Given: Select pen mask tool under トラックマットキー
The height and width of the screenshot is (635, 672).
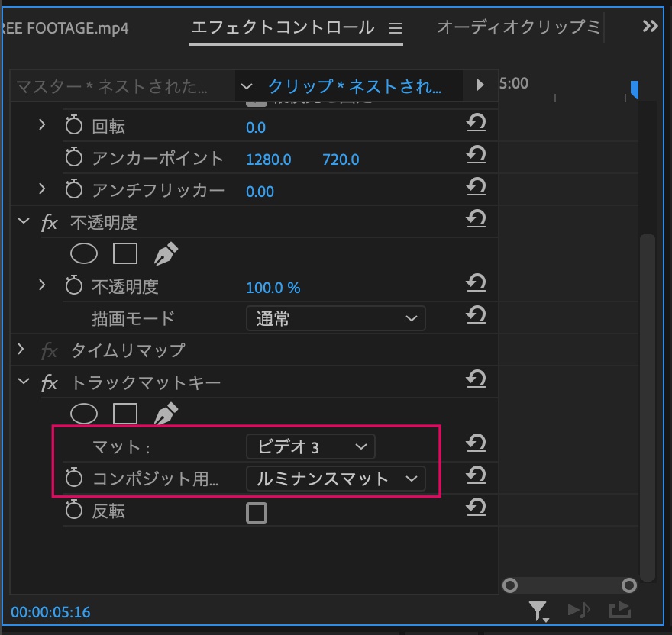Looking at the screenshot, I should pyautogui.click(x=166, y=414).
